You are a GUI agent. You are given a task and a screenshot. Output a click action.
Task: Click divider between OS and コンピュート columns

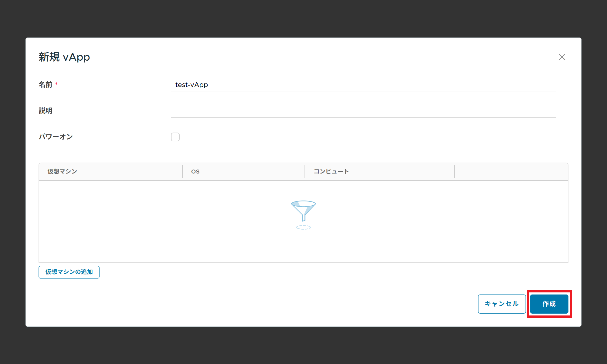tap(305, 171)
